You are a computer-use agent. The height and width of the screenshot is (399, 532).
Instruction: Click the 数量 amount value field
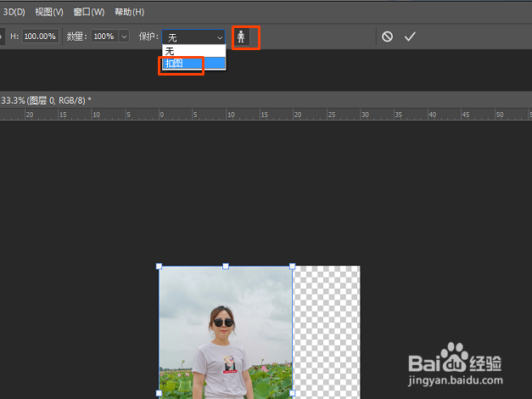(x=104, y=37)
